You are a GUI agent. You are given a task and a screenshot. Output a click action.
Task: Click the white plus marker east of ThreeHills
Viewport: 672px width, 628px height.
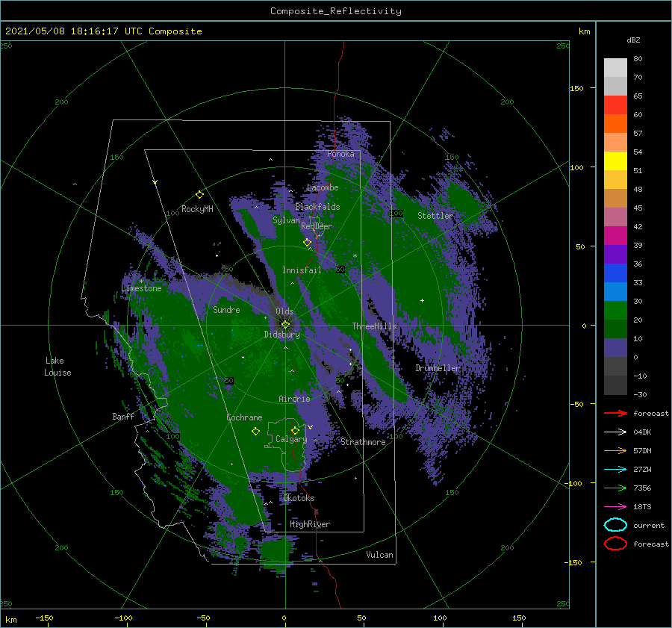click(422, 300)
